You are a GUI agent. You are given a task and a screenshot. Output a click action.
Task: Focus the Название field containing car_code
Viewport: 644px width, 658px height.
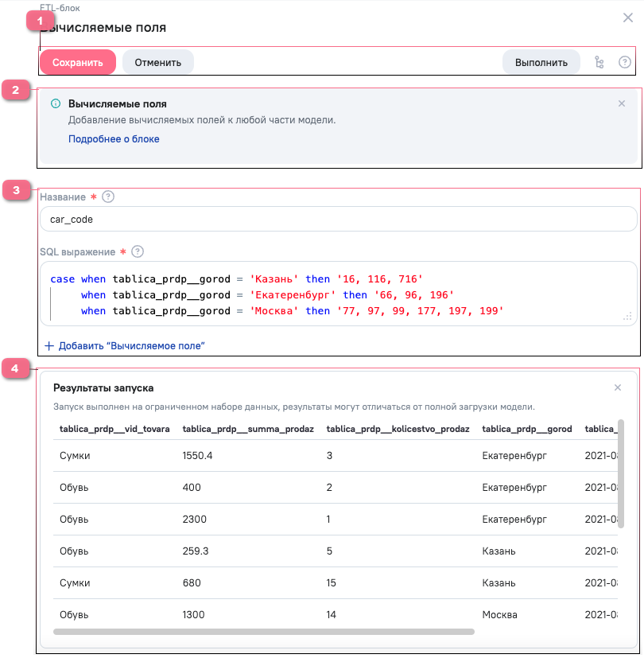click(x=338, y=219)
